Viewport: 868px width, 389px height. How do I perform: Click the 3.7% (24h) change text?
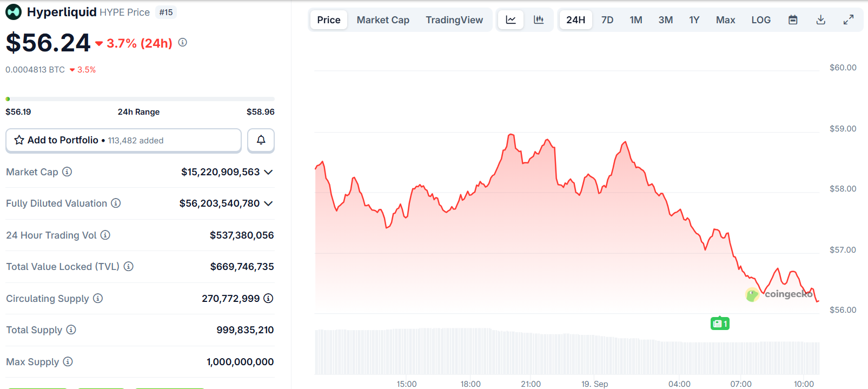pos(140,43)
